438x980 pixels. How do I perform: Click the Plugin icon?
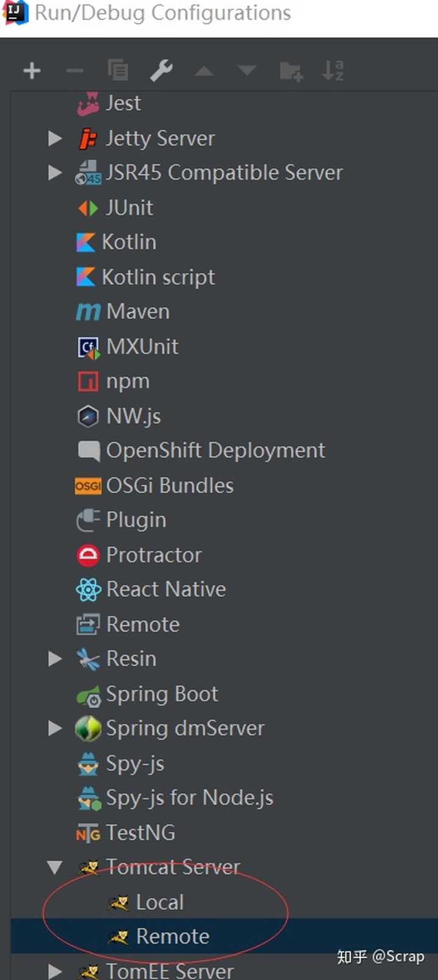88,520
